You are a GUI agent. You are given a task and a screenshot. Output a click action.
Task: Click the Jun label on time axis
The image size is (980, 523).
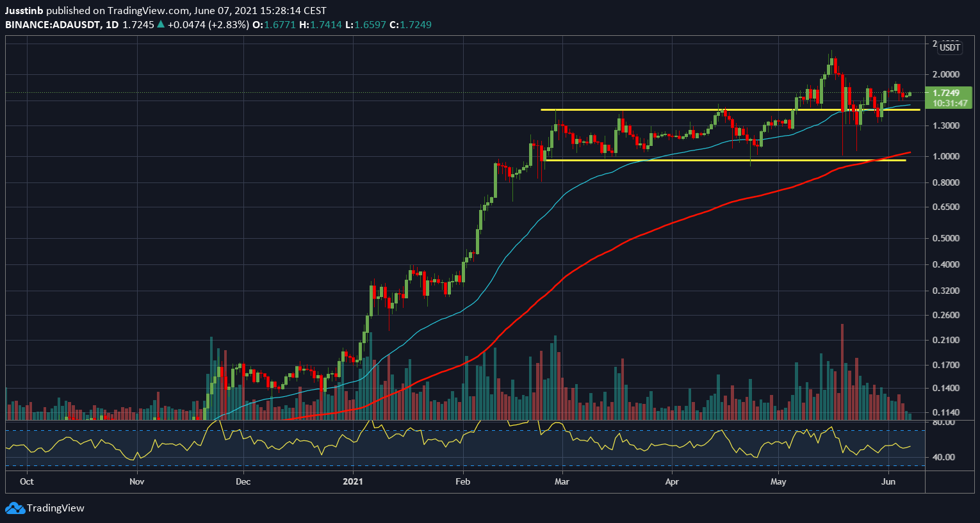(888, 481)
